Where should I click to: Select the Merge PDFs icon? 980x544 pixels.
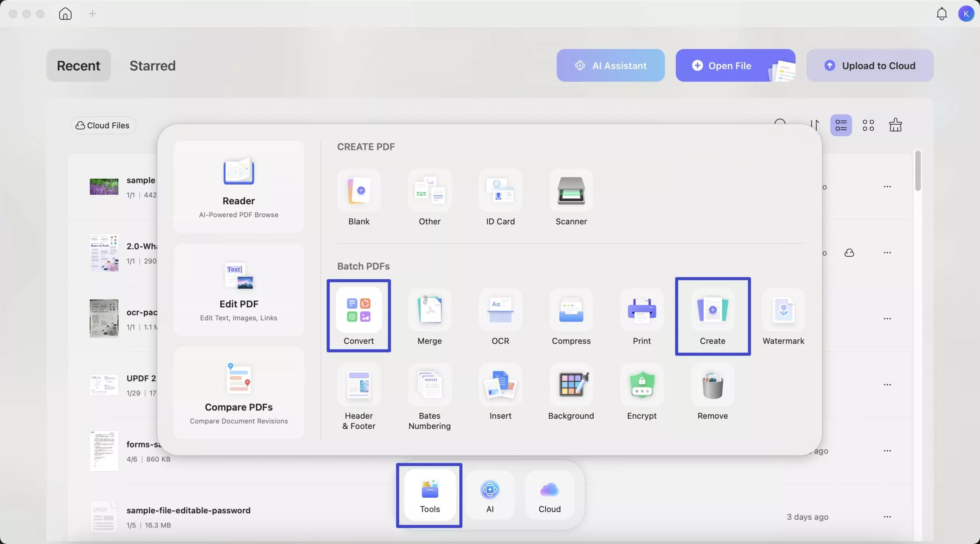coord(430,310)
